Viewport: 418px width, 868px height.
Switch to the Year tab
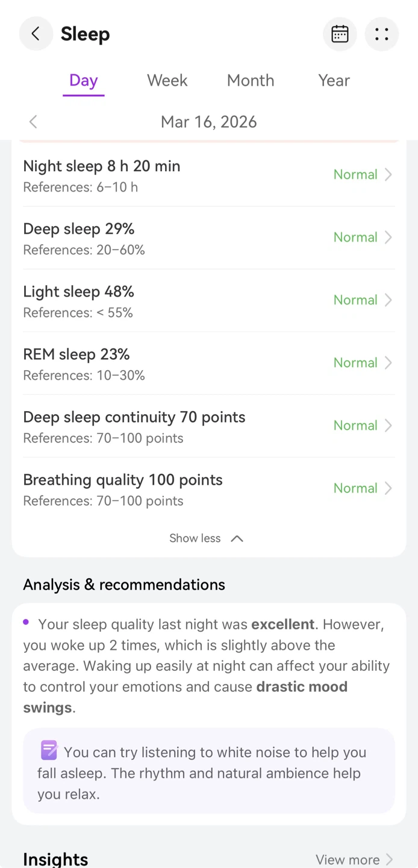coord(334,80)
